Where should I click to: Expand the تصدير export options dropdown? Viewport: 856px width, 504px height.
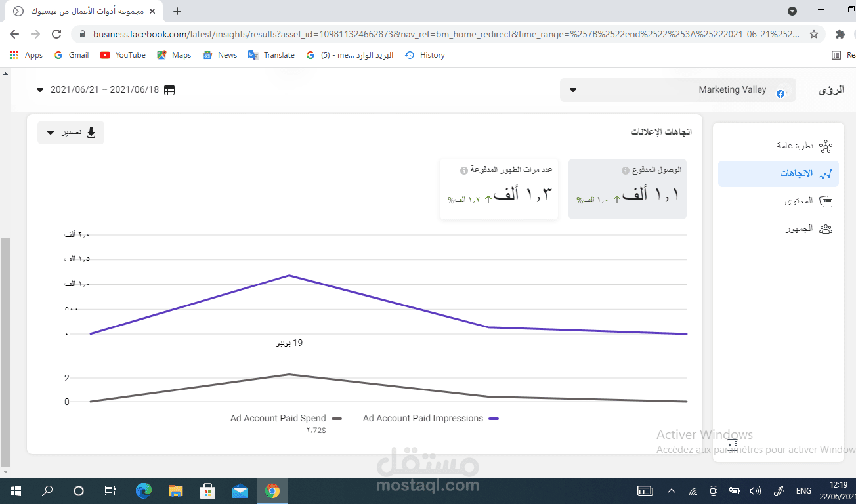(x=51, y=132)
